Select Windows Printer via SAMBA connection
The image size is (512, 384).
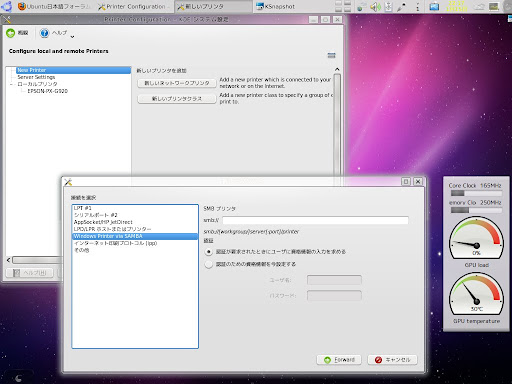(135, 236)
